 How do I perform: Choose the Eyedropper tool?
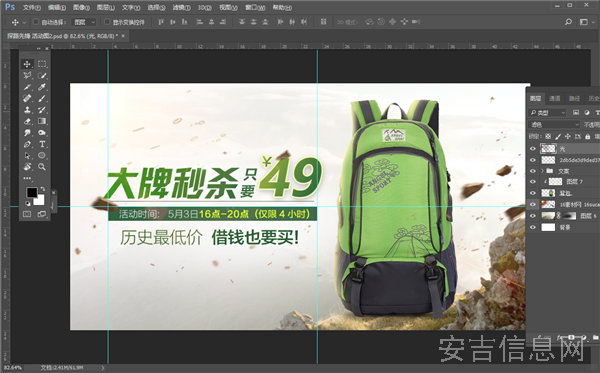(x=42, y=87)
